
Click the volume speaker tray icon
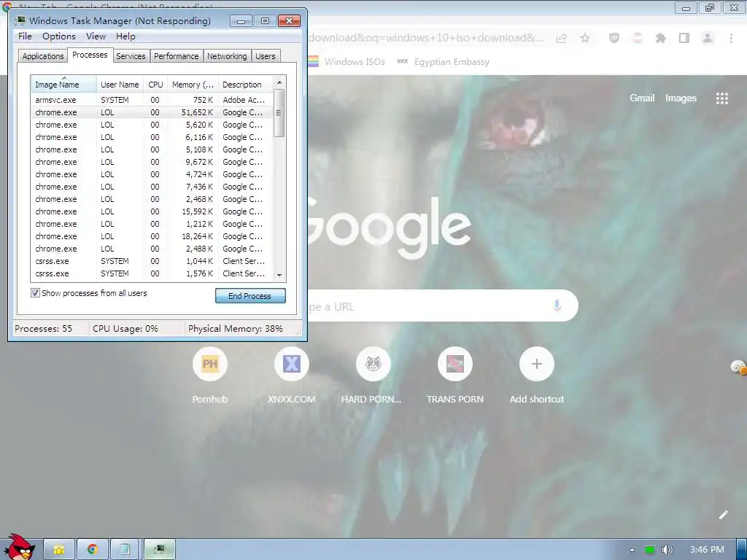coord(667,550)
